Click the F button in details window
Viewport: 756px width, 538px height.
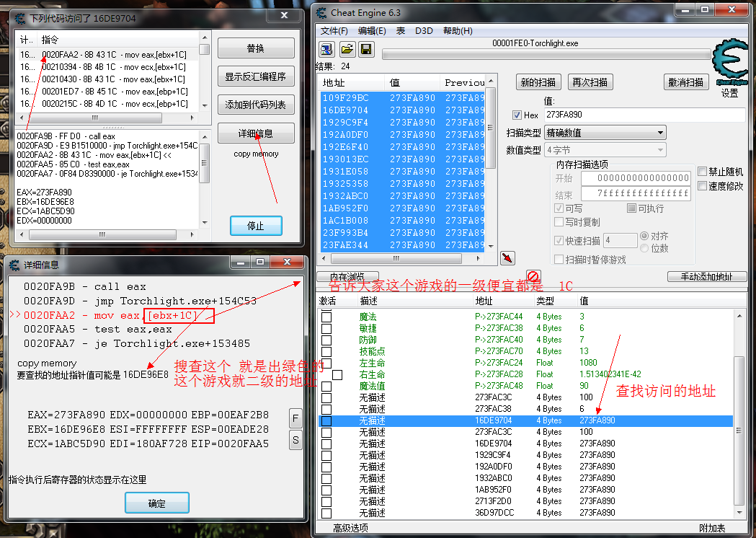coord(295,418)
